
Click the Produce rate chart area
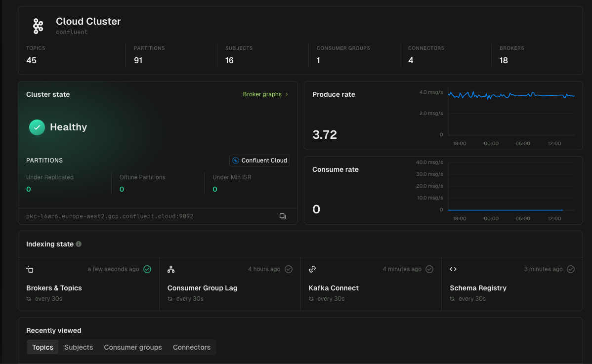(x=511, y=111)
